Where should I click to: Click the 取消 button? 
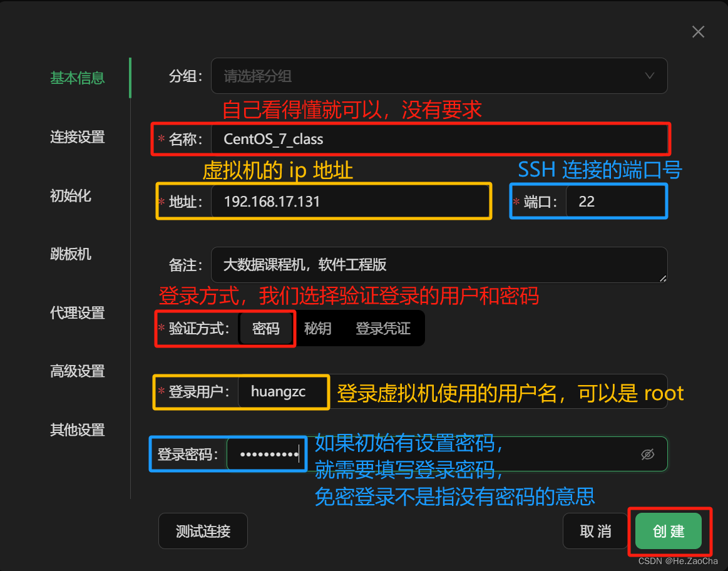pos(594,530)
